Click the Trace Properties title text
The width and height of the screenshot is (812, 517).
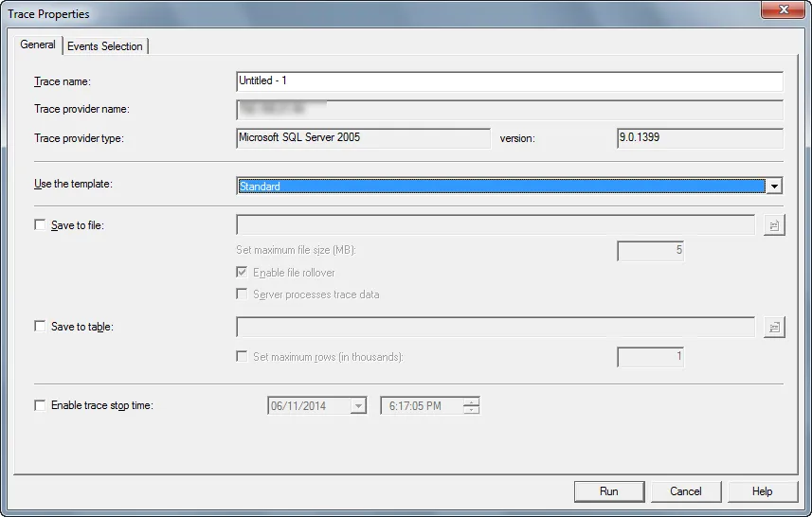coord(48,14)
